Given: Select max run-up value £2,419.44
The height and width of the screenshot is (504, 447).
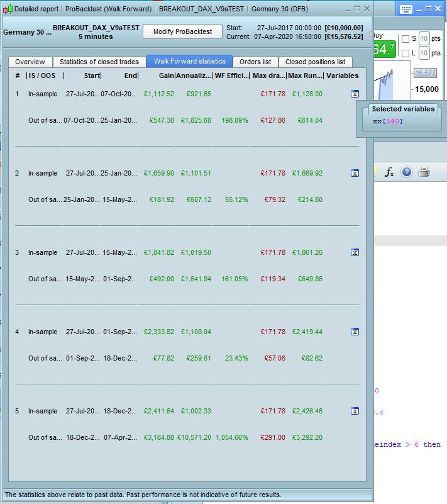Looking at the screenshot, I should coord(307,332).
